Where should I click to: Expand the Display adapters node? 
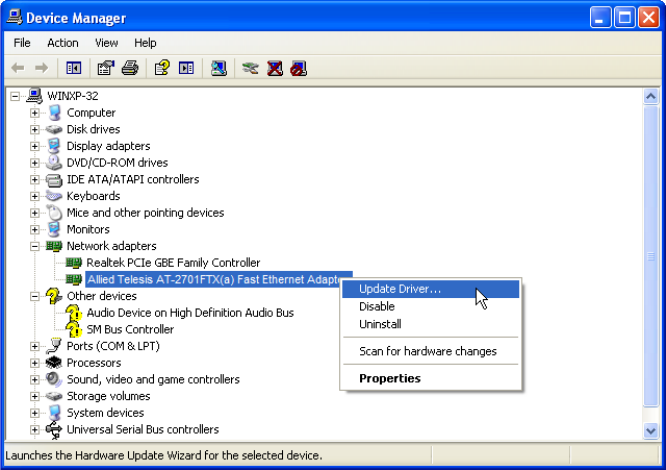click(35, 146)
